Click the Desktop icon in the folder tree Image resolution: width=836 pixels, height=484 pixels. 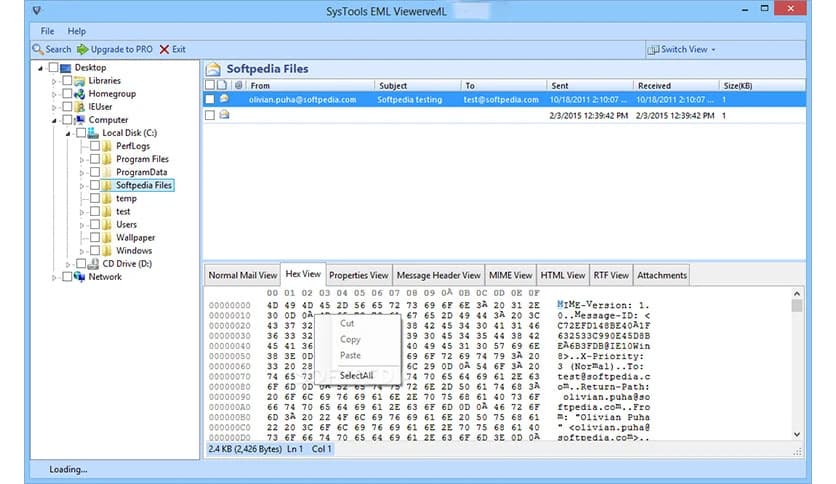click(x=66, y=68)
